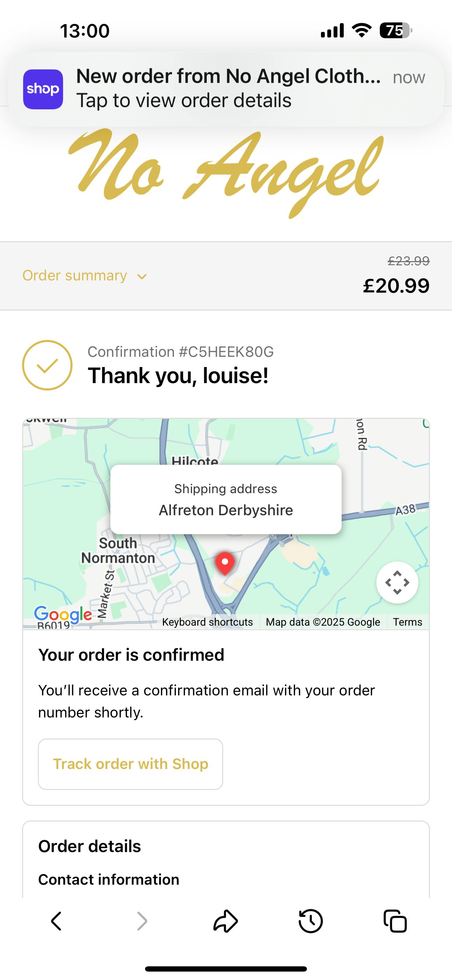Open the tabs overview icon
452x980 pixels.
395,921
